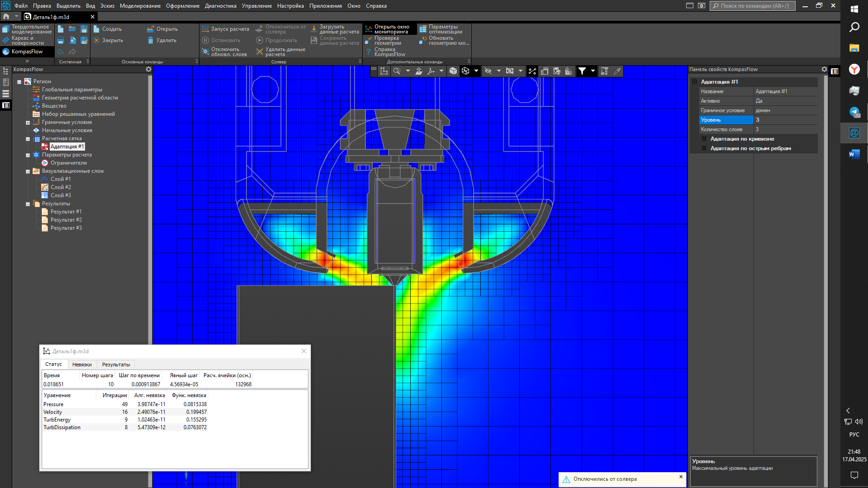The width and height of the screenshot is (868, 488).
Task: Expand Граничные условия tree node
Action: pos(28,123)
